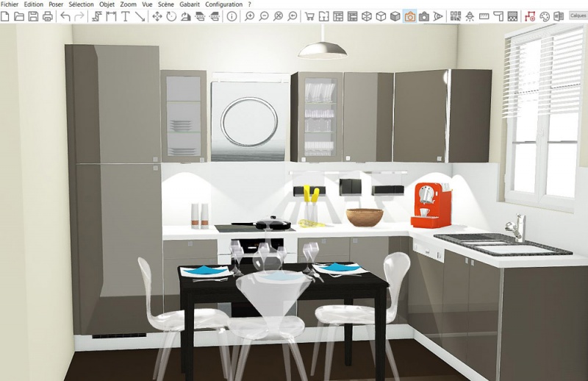
Task: Click the Zoom in magnifier icon
Action: 250,16
